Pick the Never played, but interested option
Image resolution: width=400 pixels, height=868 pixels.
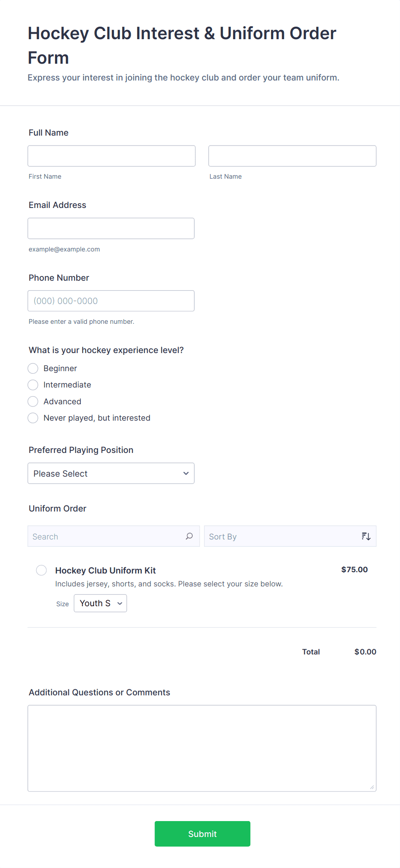(x=33, y=418)
